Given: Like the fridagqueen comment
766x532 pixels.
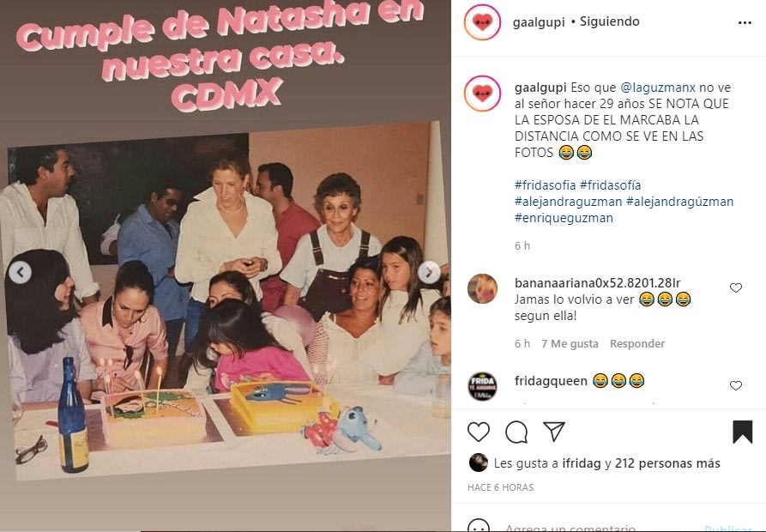Looking at the screenshot, I should [736, 386].
